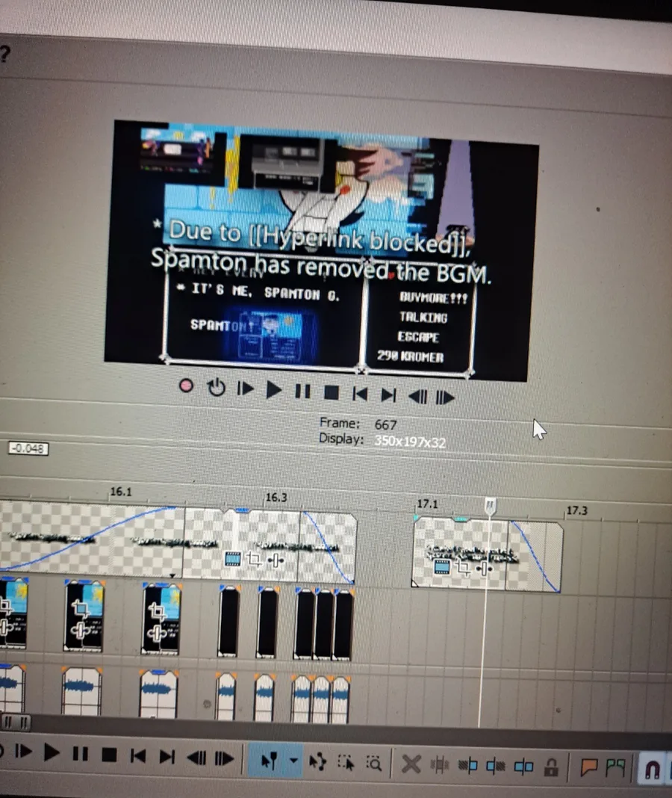Jump to project end from the preview controls
This screenshot has width=672, height=798.
[x=388, y=395]
